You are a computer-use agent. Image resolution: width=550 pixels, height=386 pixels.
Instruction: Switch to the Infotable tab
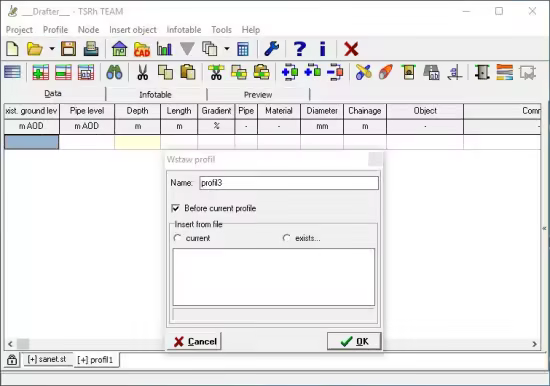pos(155,95)
